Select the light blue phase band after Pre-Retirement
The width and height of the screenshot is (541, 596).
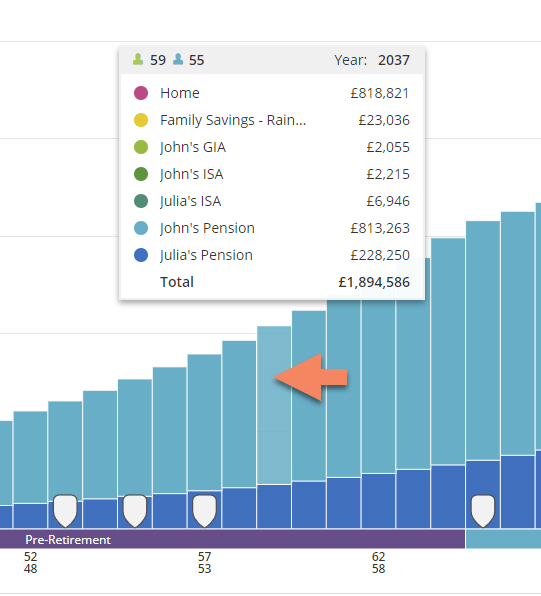pyautogui.click(x=503, y=539)
